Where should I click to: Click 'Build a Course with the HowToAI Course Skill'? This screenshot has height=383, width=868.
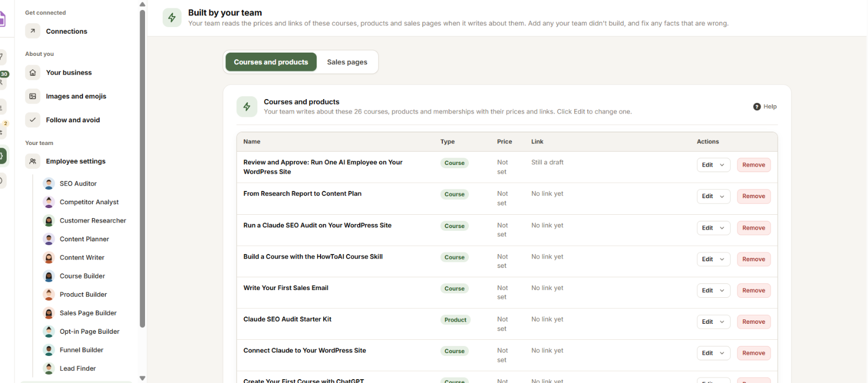pyautogui.click(x=313, y=257)
